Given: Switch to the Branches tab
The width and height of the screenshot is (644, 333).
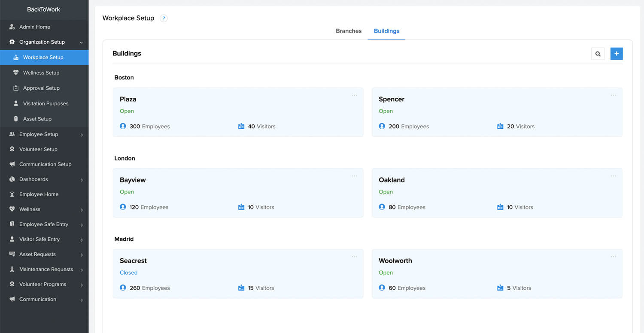Looking at the screenshot, I should [349, 31].
